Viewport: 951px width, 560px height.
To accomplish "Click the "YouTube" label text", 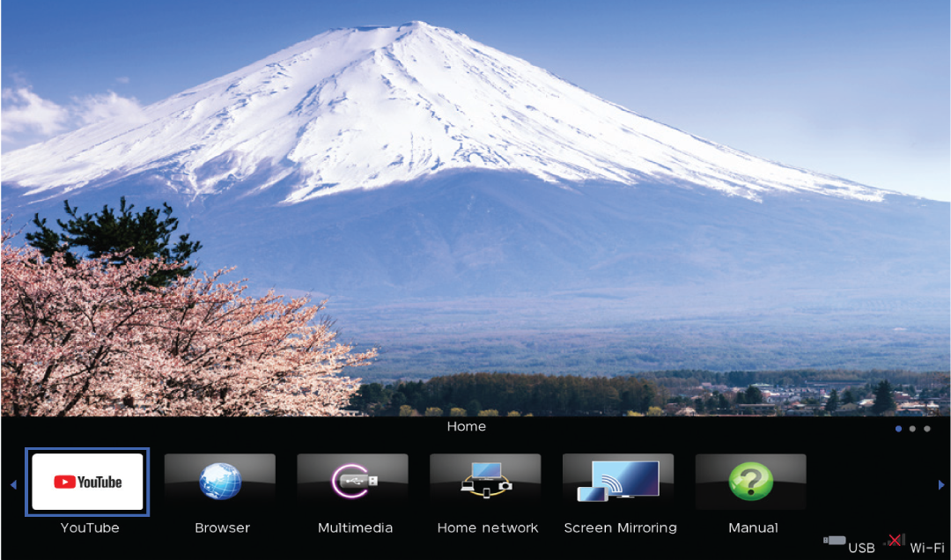I will coord(90,527).
